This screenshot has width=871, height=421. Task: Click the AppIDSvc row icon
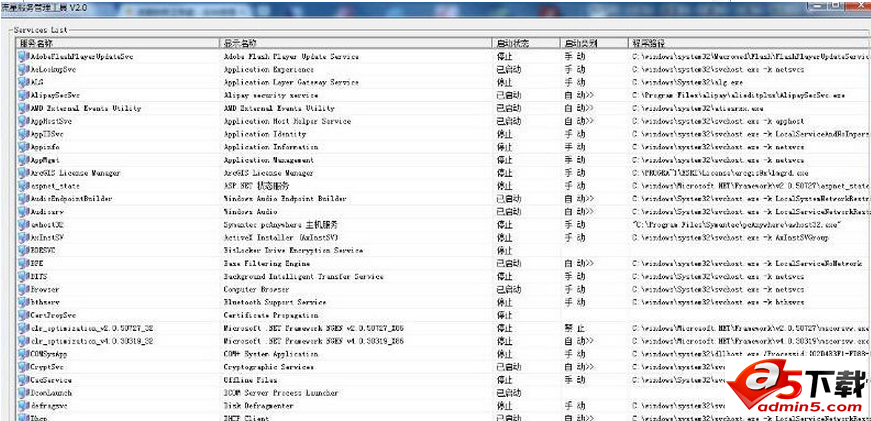[23, 134]
